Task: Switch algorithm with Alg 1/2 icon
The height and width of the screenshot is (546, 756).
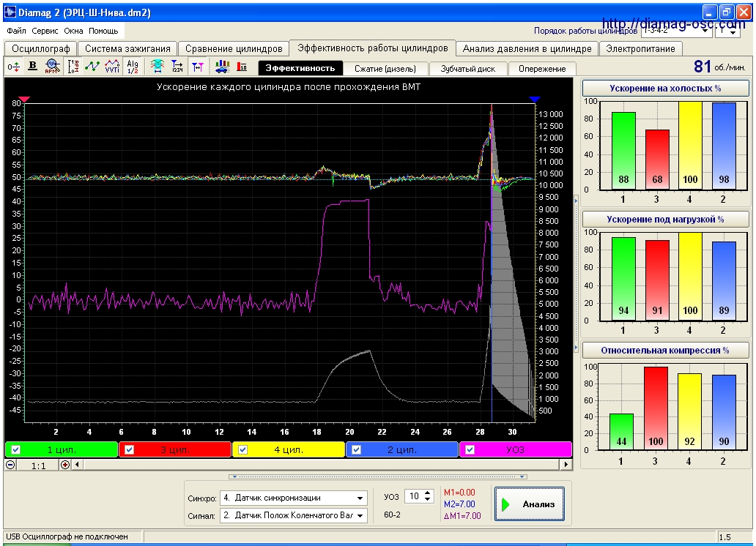Action: [133, 67]
